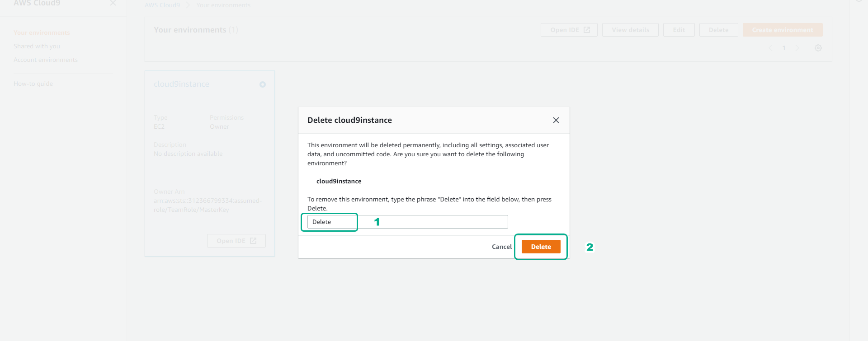Viewport: 868px width, 341px height.
Task: Click the No description available text
Action: coord(188,154)
